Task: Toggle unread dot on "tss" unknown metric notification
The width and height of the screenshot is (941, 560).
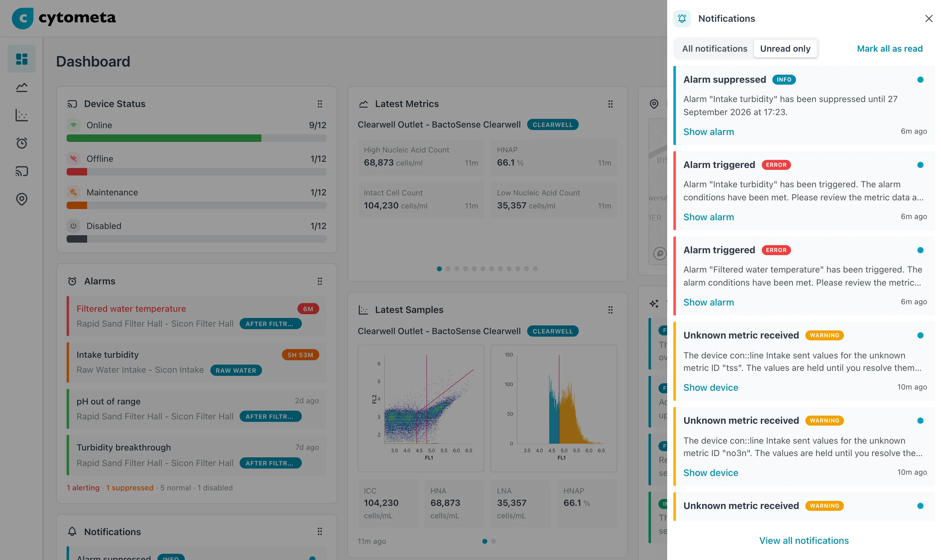Action: point(920,335)
